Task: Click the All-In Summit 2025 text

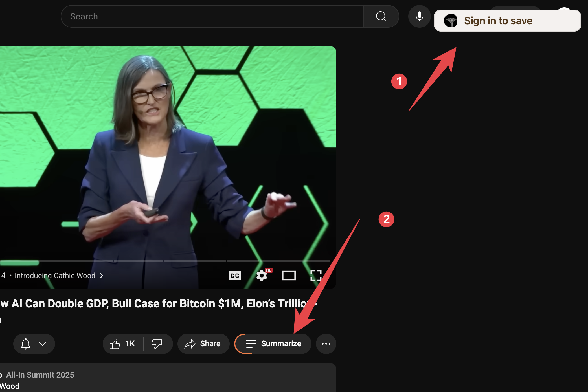Action: point(40,375)
